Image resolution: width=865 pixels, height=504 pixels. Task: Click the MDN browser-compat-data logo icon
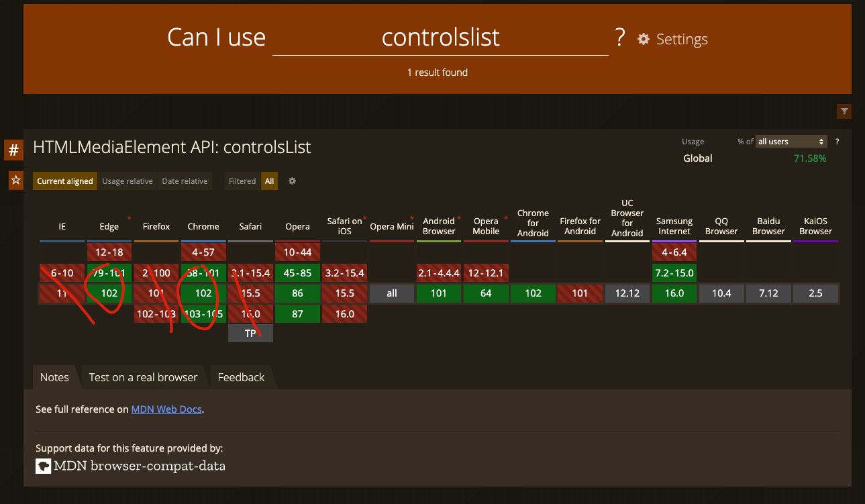pyautogui.click(x=44, y=466)
